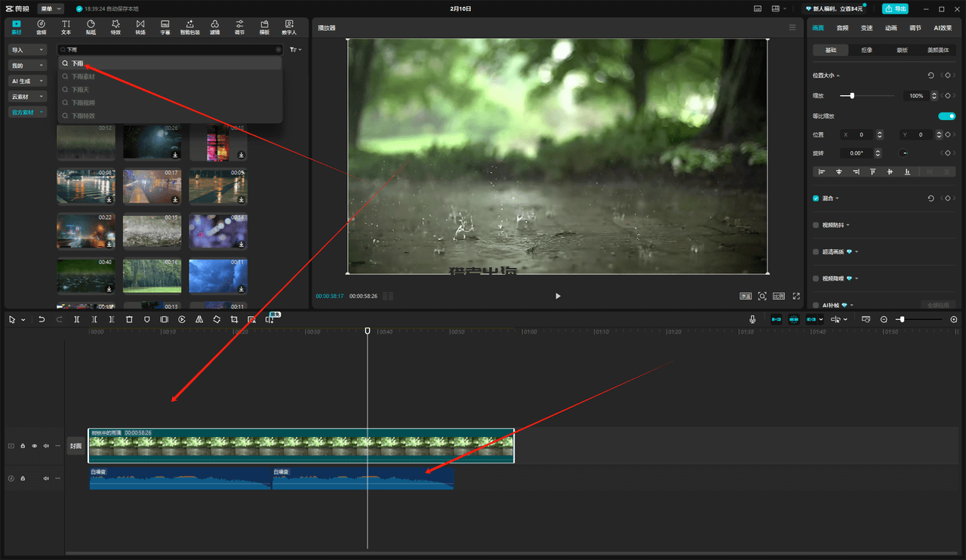Toggle the 等比缩放 uniform scale switch
The height and width of the screenshot is (560, 966).
946,116
